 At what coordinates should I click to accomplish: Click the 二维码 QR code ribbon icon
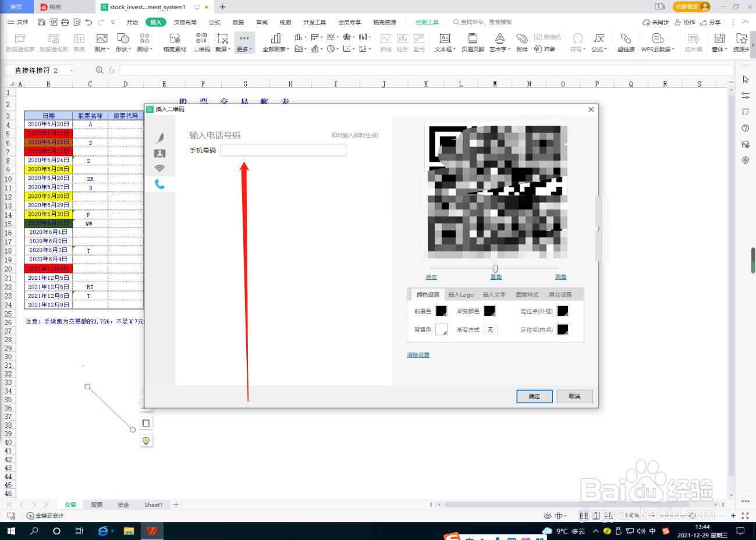click(x=201, y=42)
